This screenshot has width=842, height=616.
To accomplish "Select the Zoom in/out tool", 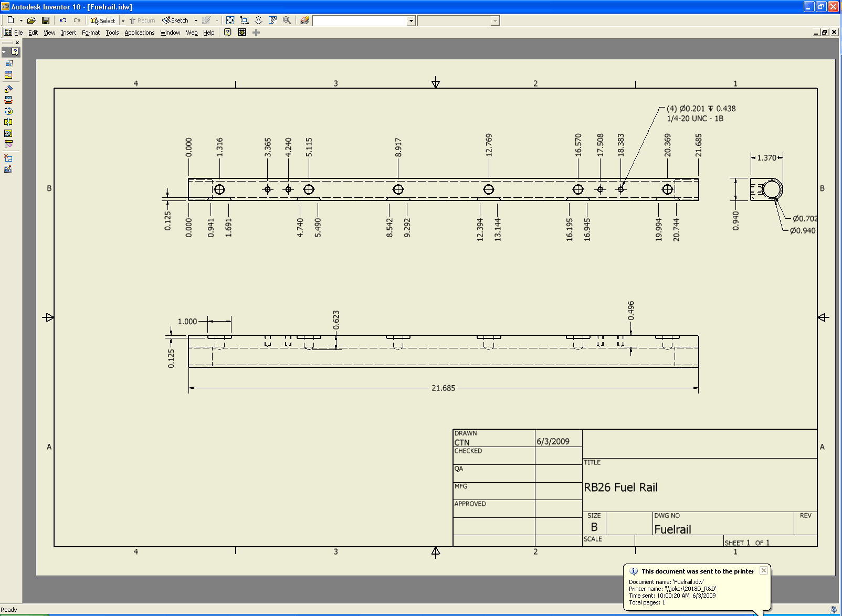I will tap(259, 20).
